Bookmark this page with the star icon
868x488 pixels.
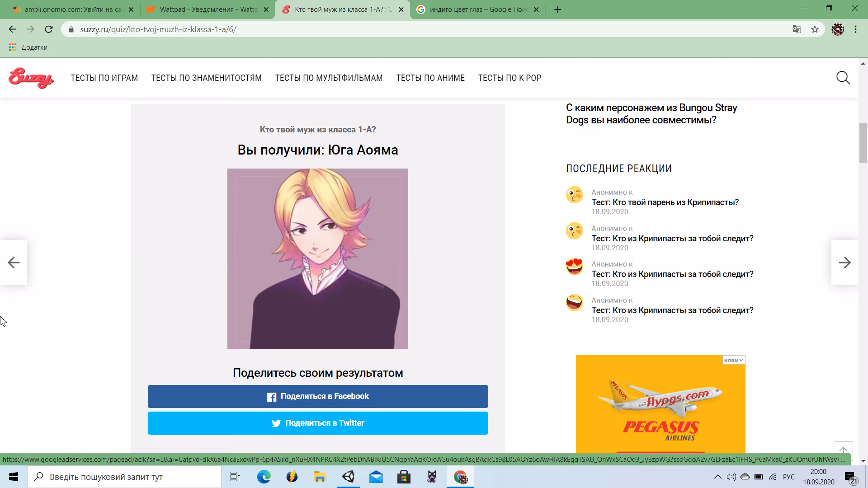click(x=815, y=29)
